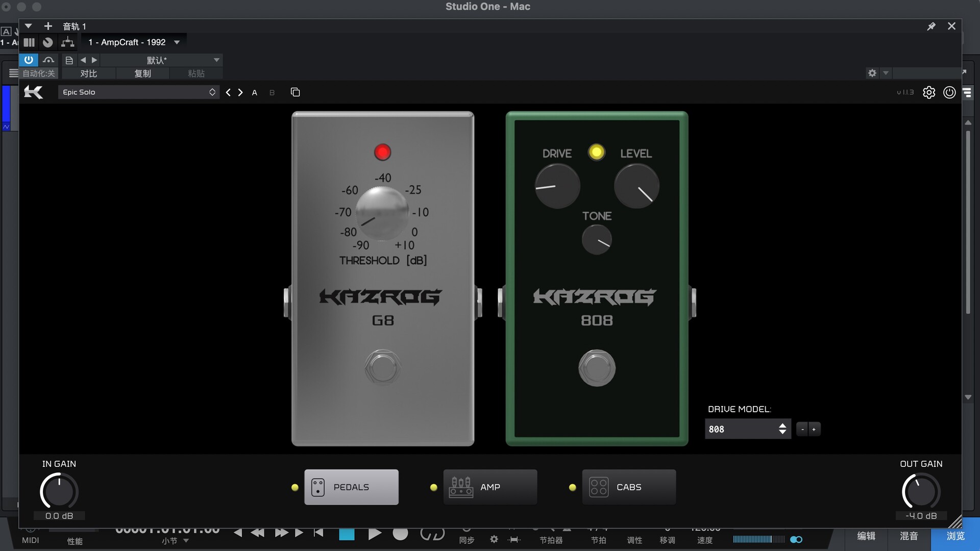980x551 pixels.
Task: Toggle the plugin bypass power button
Action: (29, 60)
